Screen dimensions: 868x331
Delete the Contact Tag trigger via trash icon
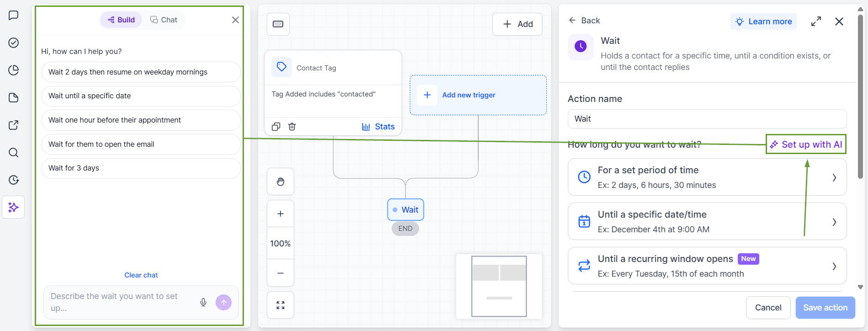pos(292,127)
